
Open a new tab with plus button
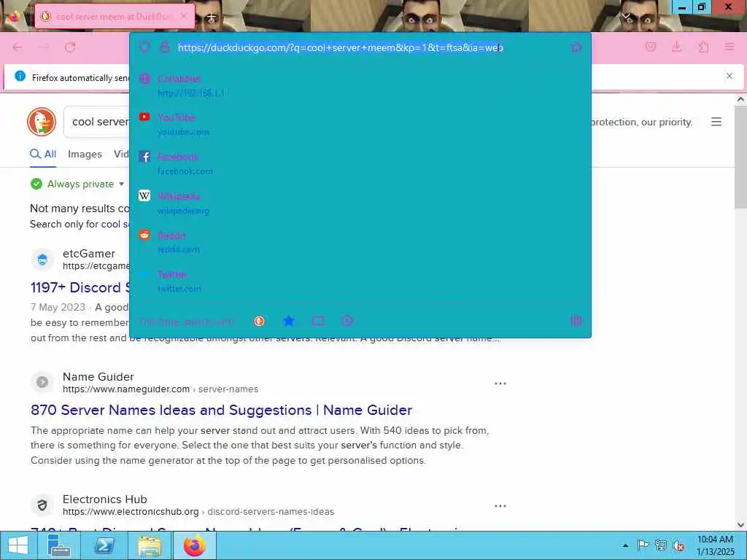pos(212,17)
